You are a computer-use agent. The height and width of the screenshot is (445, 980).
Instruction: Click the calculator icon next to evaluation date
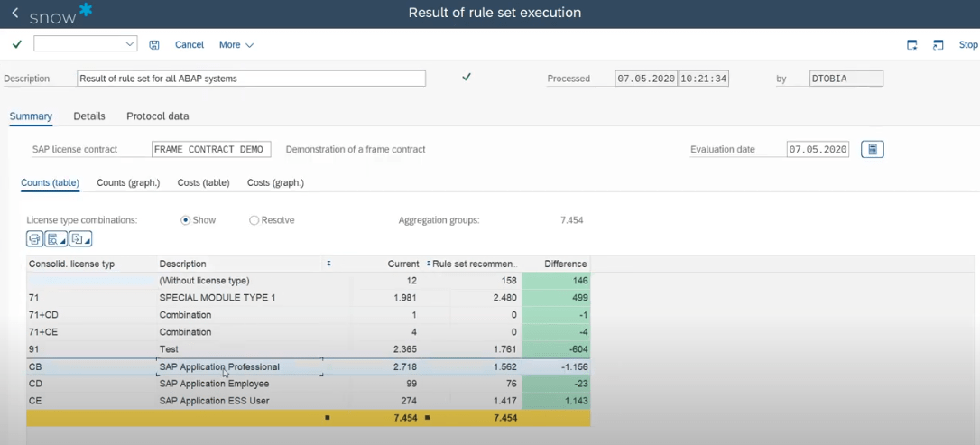pyautogui.click(x=873, y=149)
